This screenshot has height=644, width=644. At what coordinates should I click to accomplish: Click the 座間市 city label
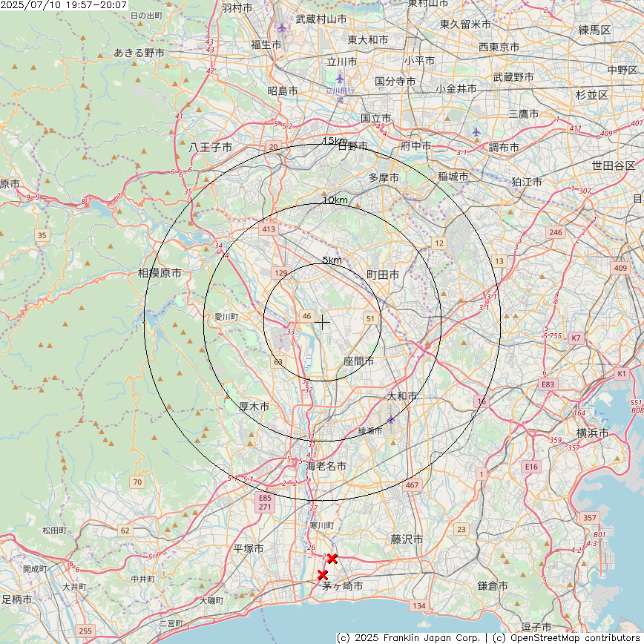click(358, 361)
